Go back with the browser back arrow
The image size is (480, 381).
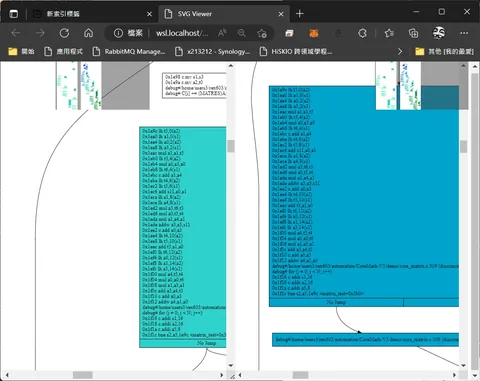pos(16,33)
